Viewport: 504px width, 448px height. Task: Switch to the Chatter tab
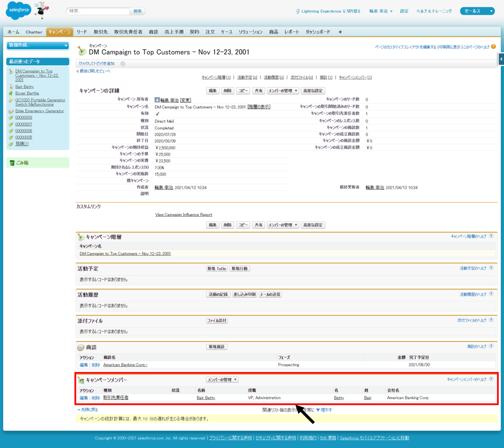click(34, 32)
